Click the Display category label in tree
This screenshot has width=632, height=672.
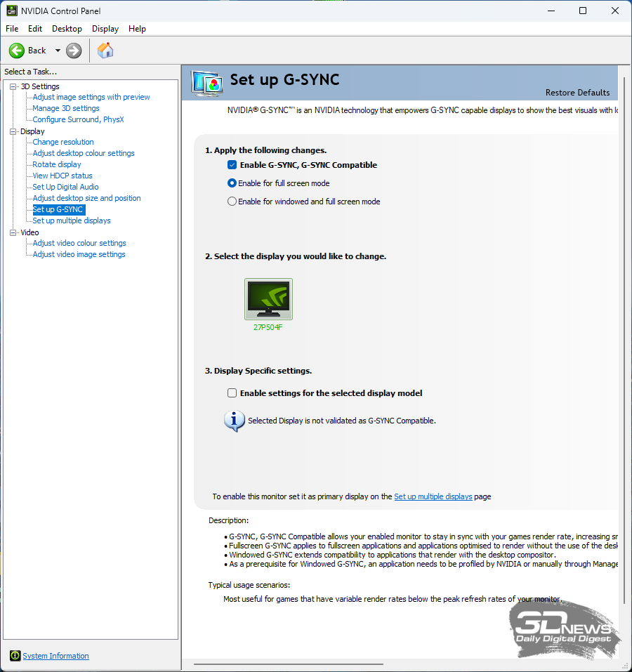pos(32,131)
